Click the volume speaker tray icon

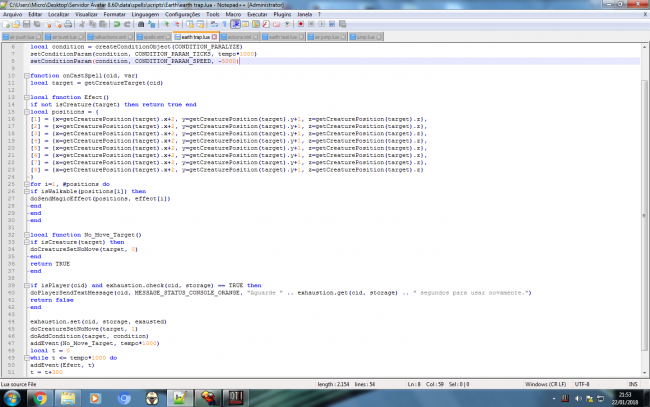578,399
